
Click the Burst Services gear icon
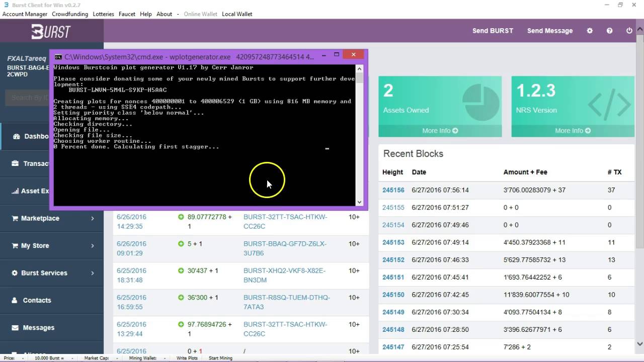point(15,273)
